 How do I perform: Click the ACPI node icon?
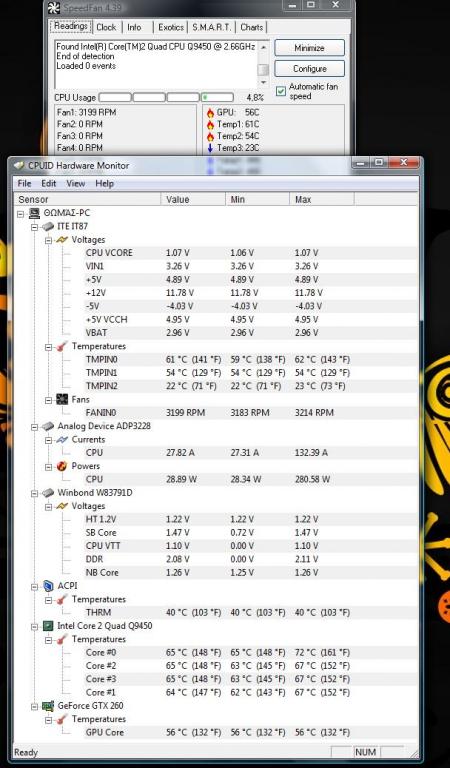(48, 586)
